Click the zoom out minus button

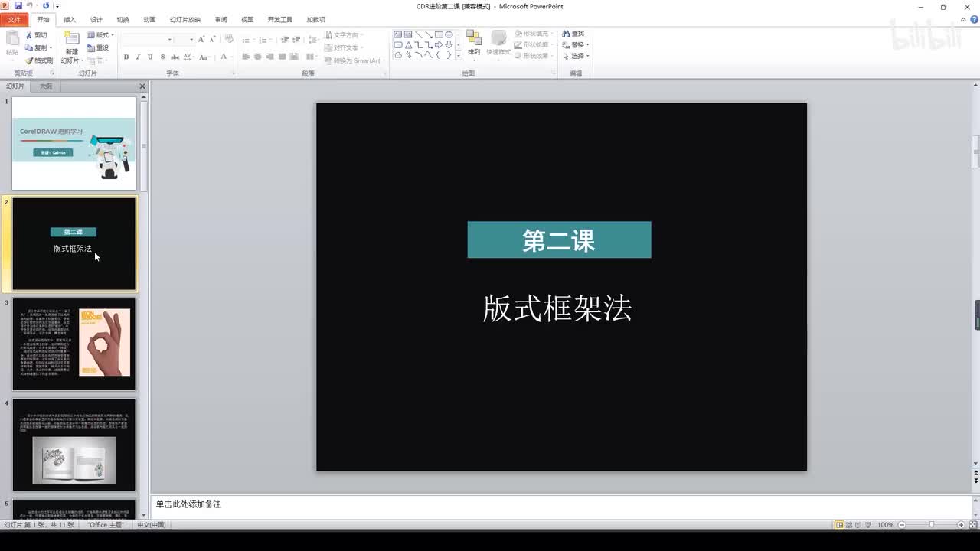click(x=903, y=525)
